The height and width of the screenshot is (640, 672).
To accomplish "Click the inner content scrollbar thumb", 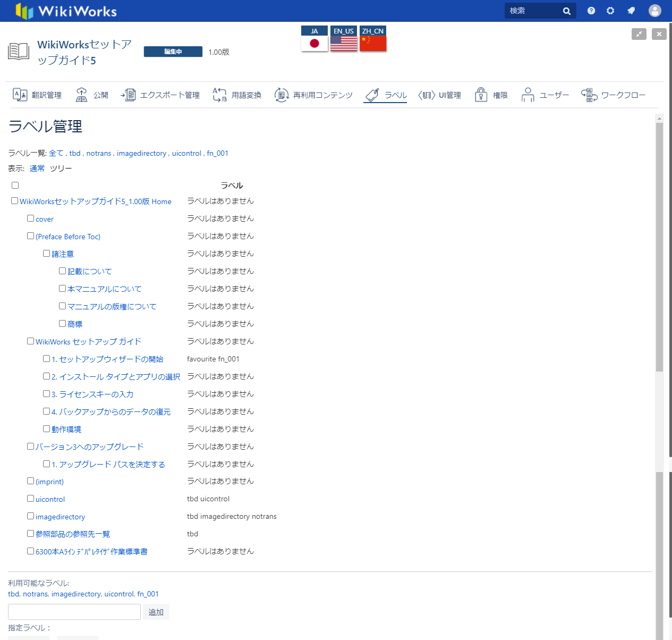I will tap(659, 247).
